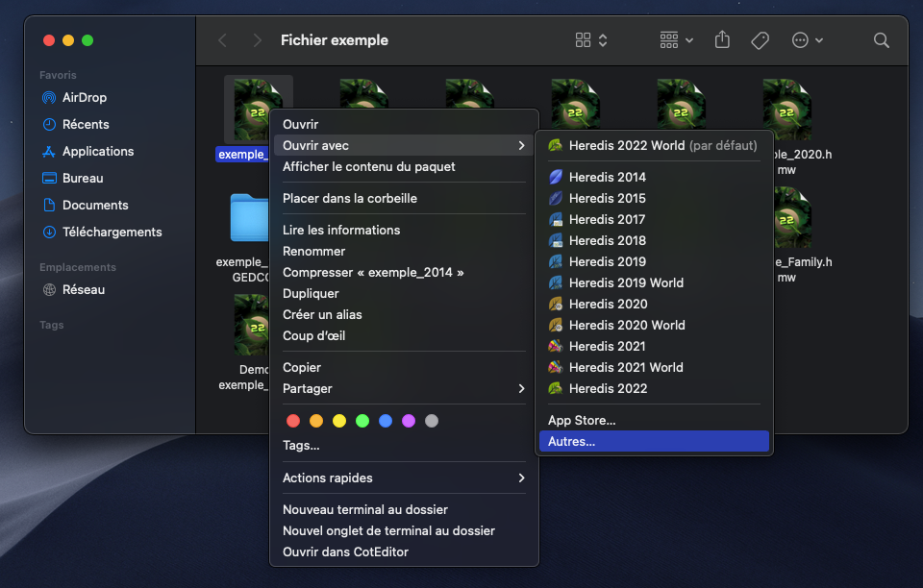Select the blue folder thumbnail
Image resolution: width=923 pixels, height=588 pixels.
click(x=250, y=218)
